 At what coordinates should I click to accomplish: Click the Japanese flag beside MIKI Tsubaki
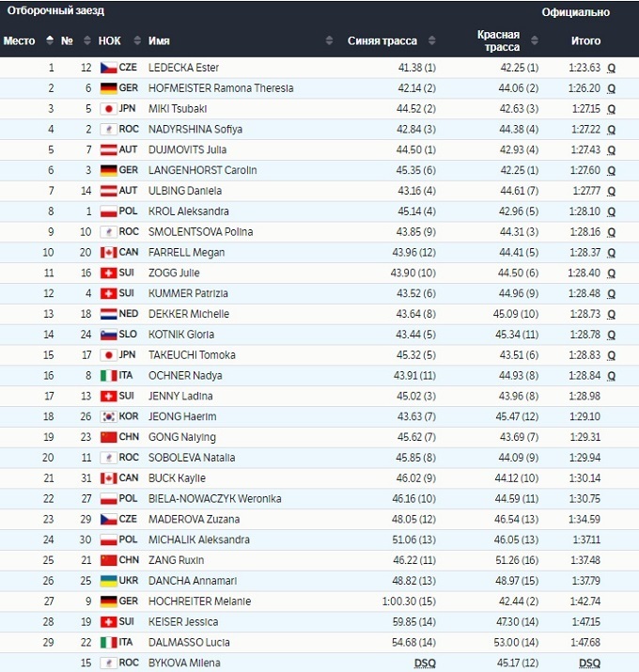(x=108, y=109)
